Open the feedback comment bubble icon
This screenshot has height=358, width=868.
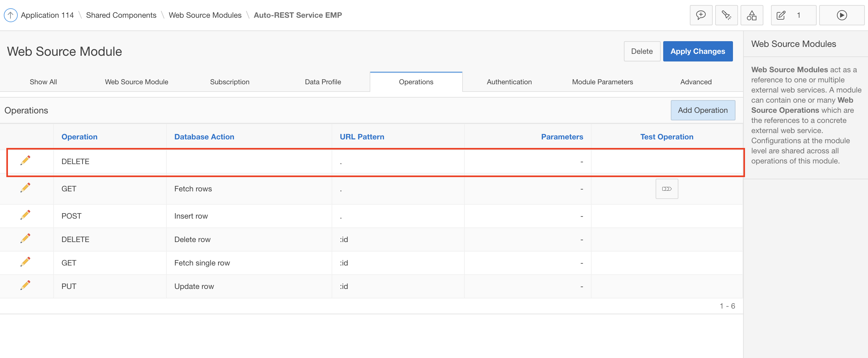(701, 15)
